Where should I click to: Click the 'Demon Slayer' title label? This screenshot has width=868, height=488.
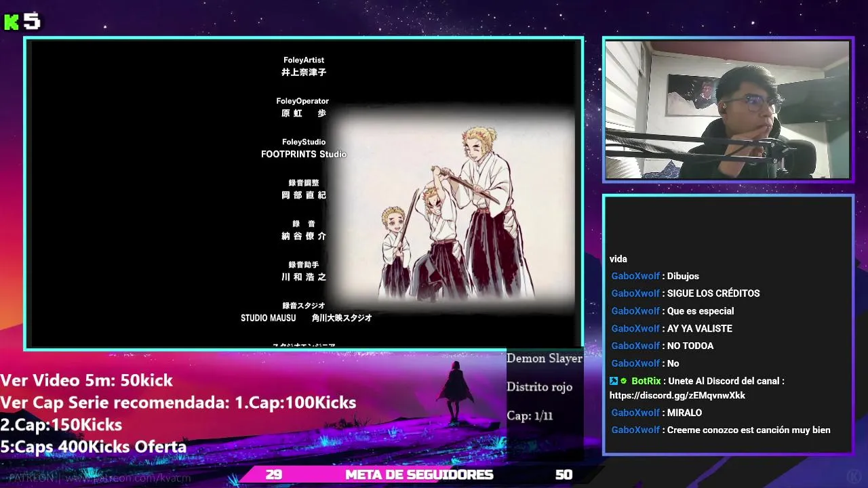545,359
